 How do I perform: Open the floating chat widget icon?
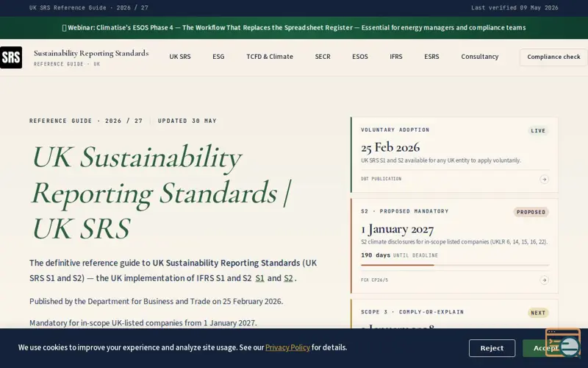click(x=563, y=343)
